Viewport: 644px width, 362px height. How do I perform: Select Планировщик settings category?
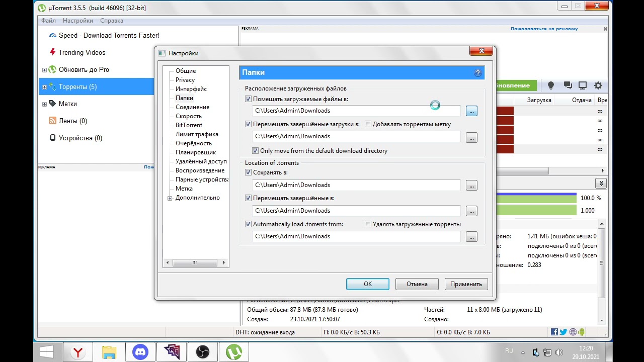[196, 152]
